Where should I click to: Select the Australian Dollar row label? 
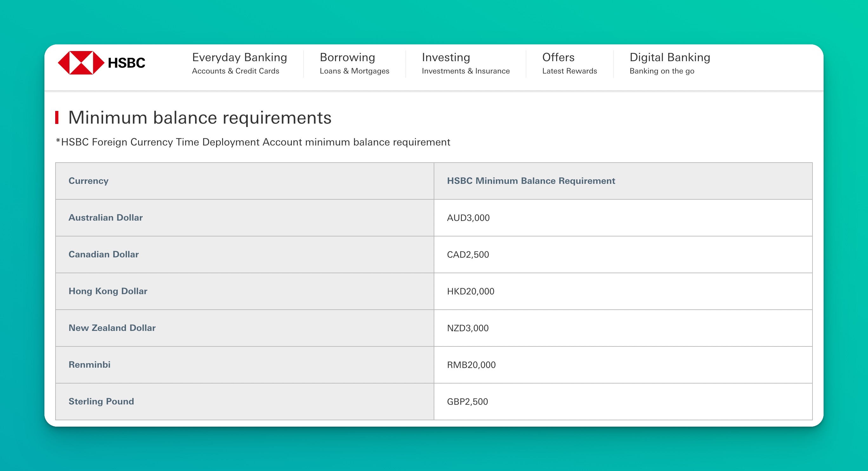point(105,217)
